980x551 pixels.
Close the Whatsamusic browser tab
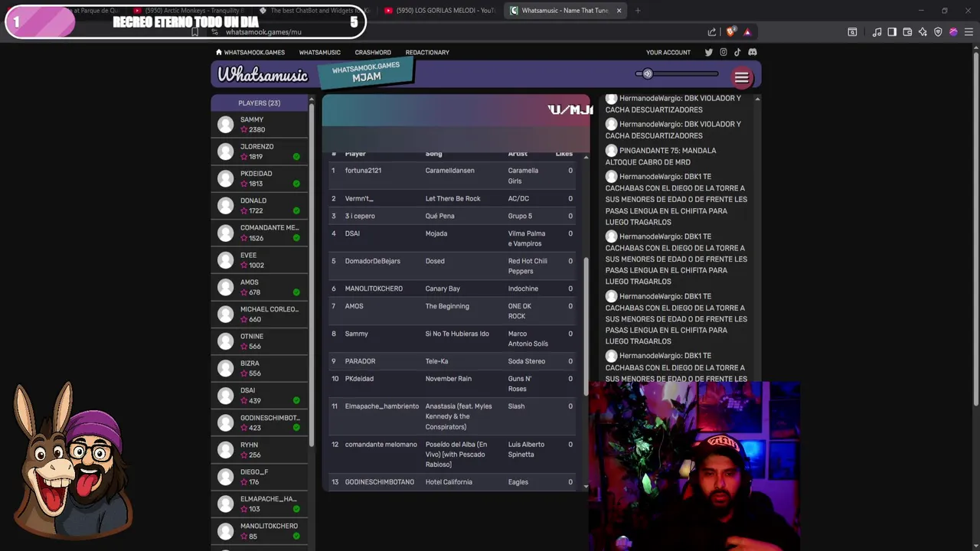tap(619, 11)
